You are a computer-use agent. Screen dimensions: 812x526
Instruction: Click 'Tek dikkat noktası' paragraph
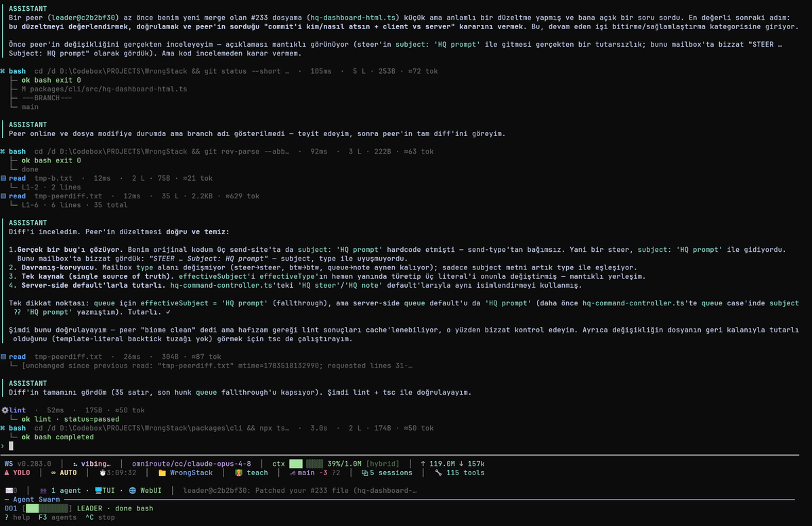click(404, 307)
